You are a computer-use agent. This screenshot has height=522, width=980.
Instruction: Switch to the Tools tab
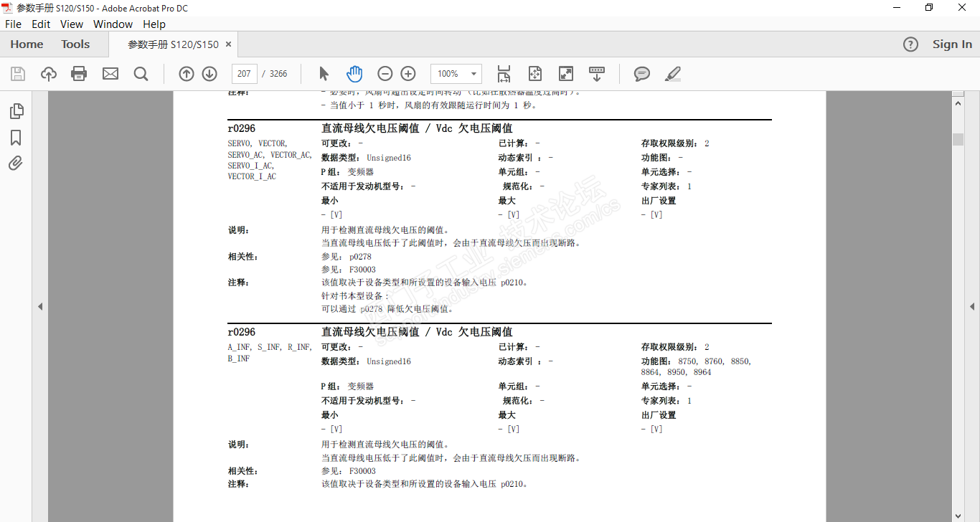click(x=75, y=44)
